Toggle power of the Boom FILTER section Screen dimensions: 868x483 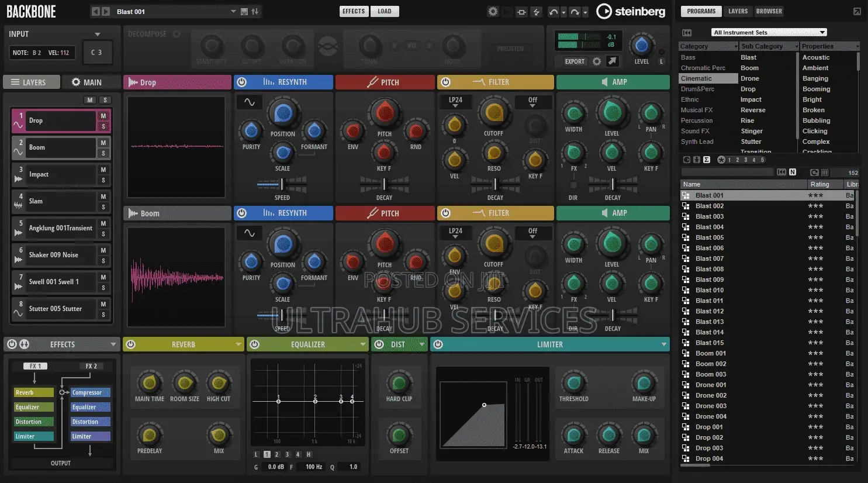(445, 213)
